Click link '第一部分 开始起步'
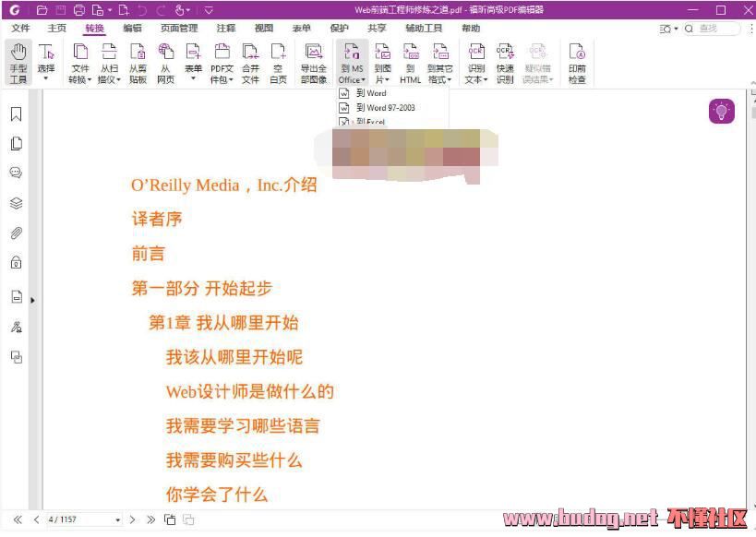The height and width of the screenshot is (537, 756). (202, 288)
